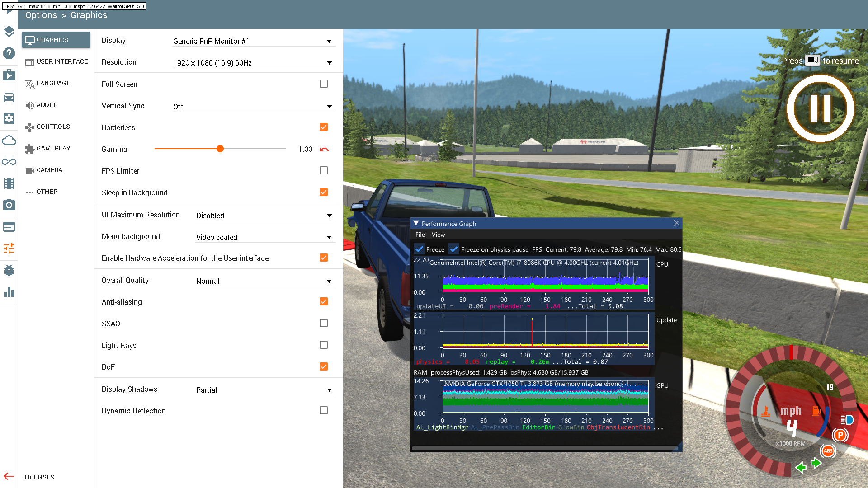Switch to Camera options tab
The height and width of the screenshot is (488, 868).
(x=56, y=170)
